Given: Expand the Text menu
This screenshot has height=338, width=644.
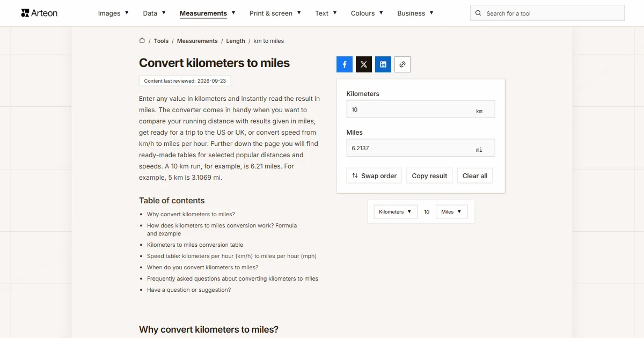Looking at the screenshot, I should tap(326, 13).
